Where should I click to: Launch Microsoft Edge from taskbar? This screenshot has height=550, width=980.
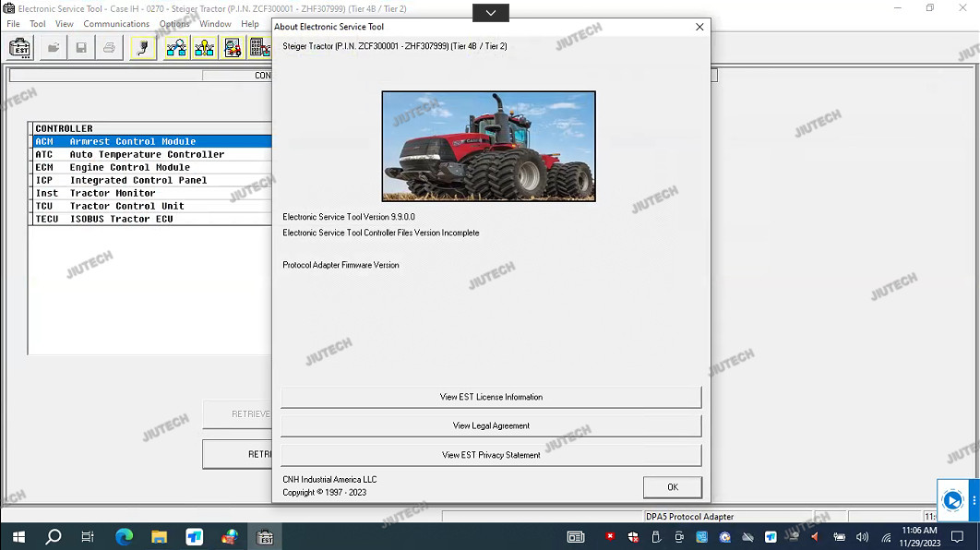pyautogui.click(x=124, y=537)
